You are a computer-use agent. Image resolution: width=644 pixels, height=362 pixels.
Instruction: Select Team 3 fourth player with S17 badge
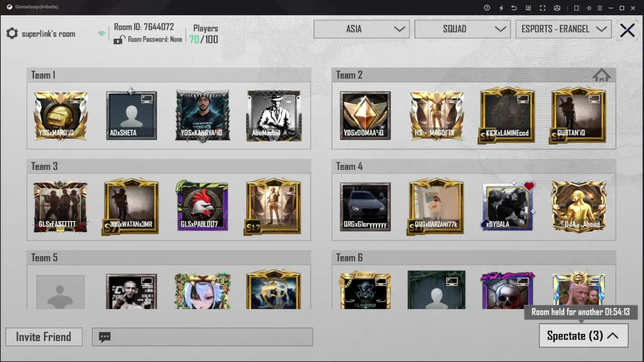pos(274,206)
